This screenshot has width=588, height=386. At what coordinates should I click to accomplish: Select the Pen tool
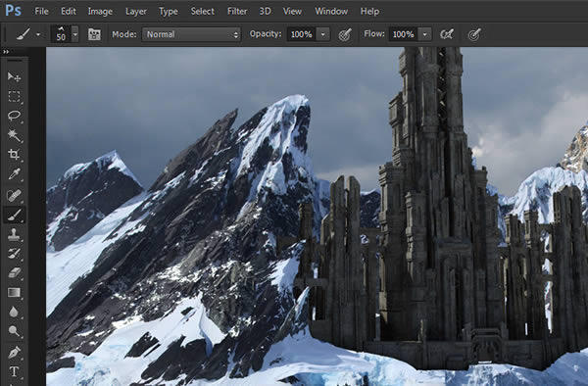[14, 353]
